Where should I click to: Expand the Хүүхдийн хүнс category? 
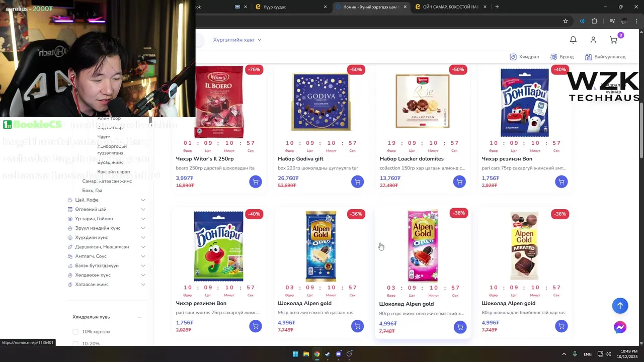point(143,237)
